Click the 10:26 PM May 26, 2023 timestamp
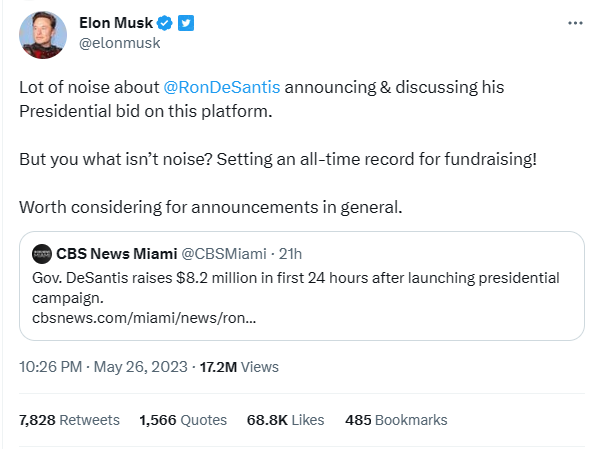This screenshot has width=601, height=449. click(103, 367)
